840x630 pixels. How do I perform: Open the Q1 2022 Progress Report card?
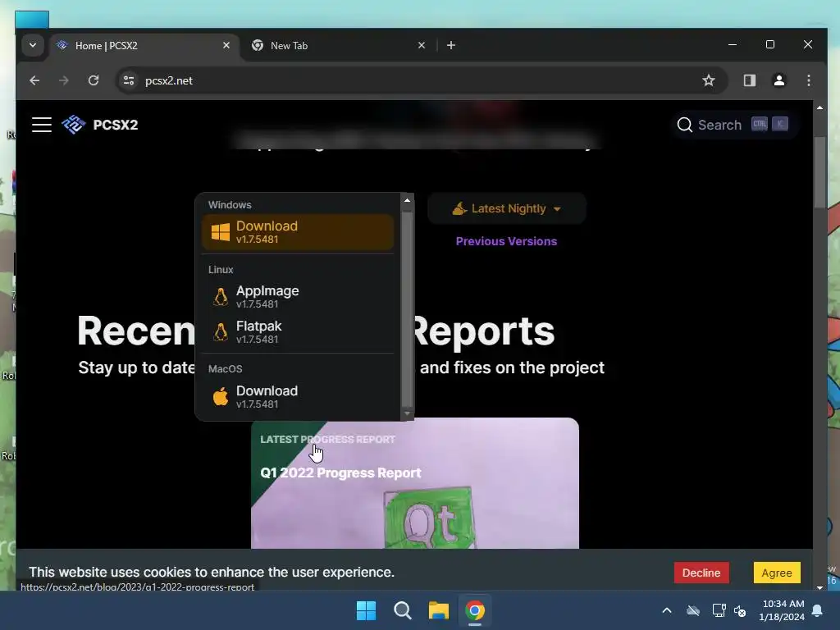coord(414,482)
